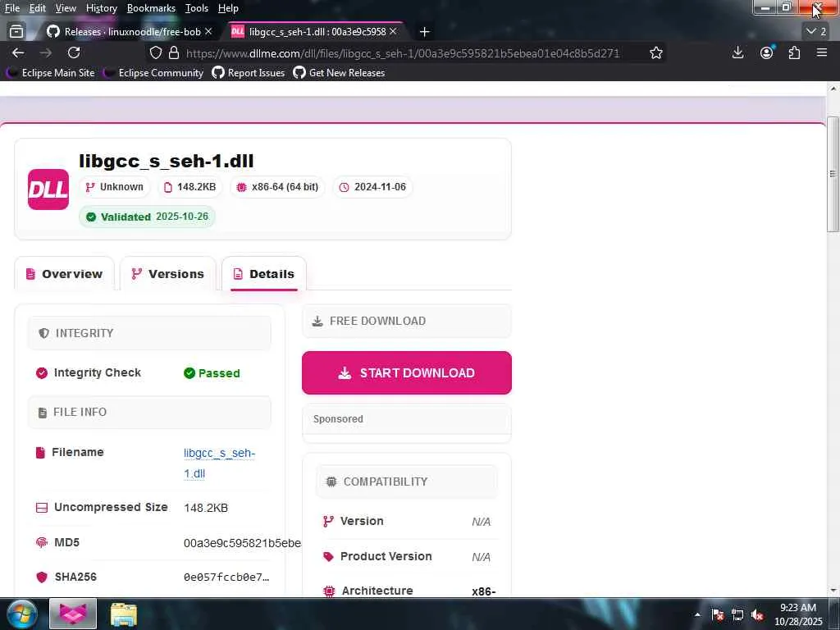View site security padlock info
The image size is (840, 630).
pos(174,52)
